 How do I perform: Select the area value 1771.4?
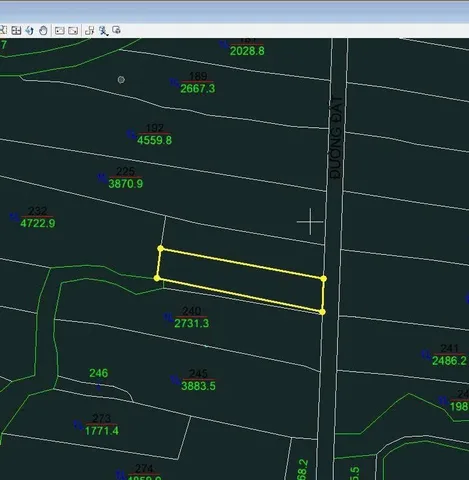coord(102,431)
